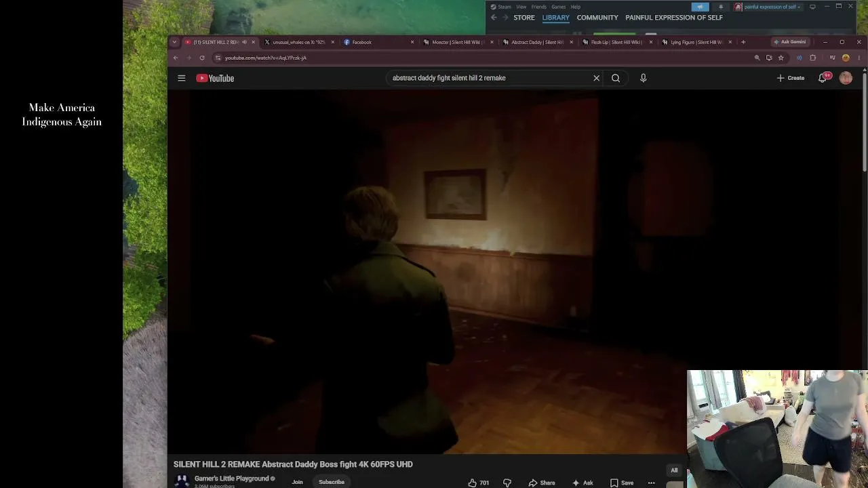868x488 pixels.
Task: View site information icon in address bar
Action: [218, 58]
